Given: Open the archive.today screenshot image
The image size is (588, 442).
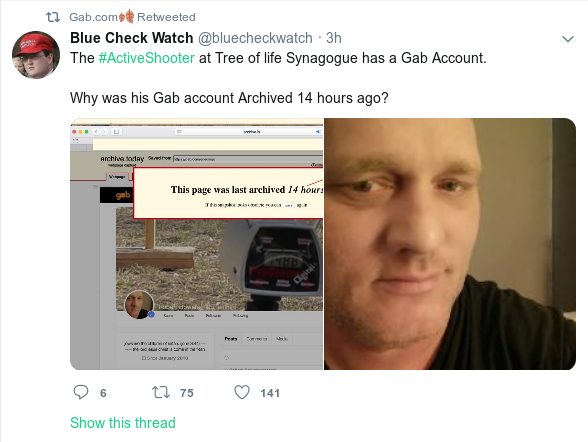Looking at the screenshot, I should [x=196, y=244].
